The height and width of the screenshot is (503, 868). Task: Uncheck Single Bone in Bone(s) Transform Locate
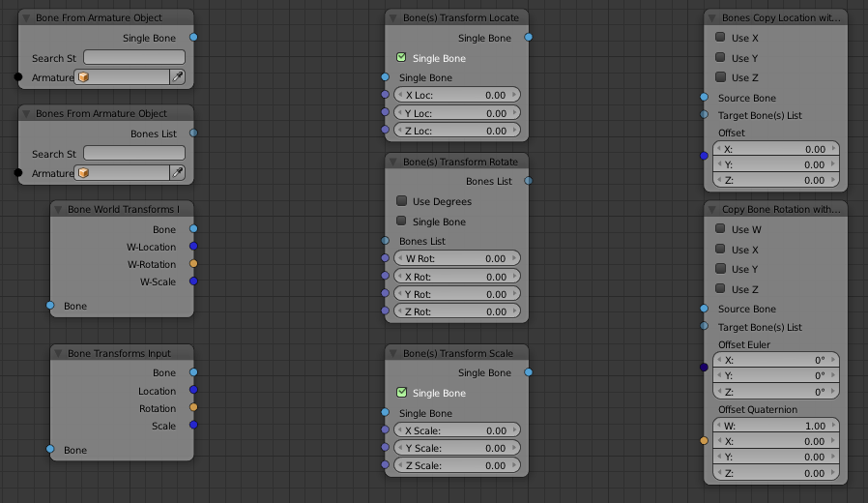click(x=402, y=58)
